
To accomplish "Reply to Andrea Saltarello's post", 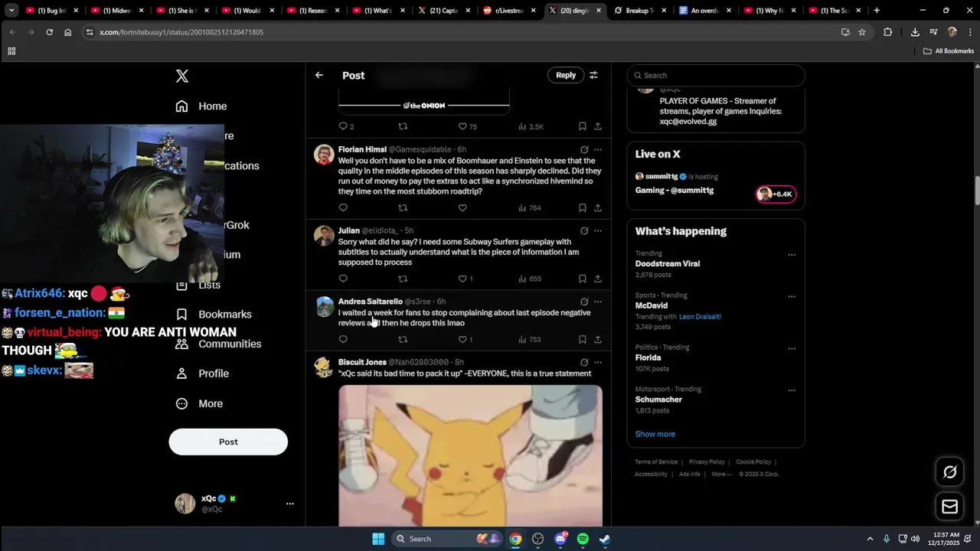I will (343, 339).
